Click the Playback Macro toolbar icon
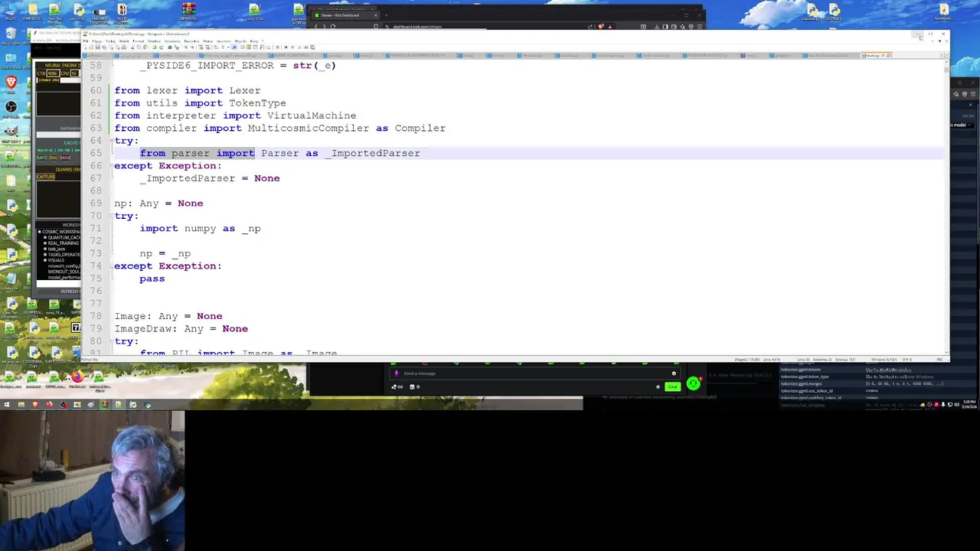980x551 pixels. pos(299,47)
